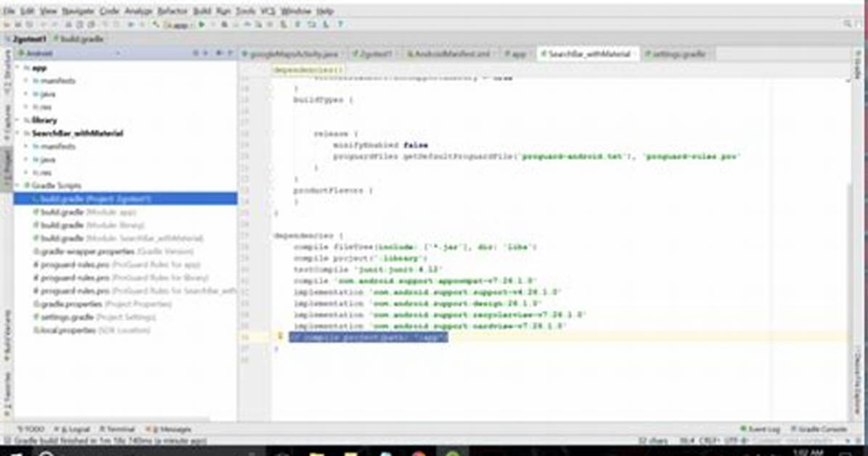Open the Refactor menu
Viewport: 868px width, 456px height.
[172, 11]
